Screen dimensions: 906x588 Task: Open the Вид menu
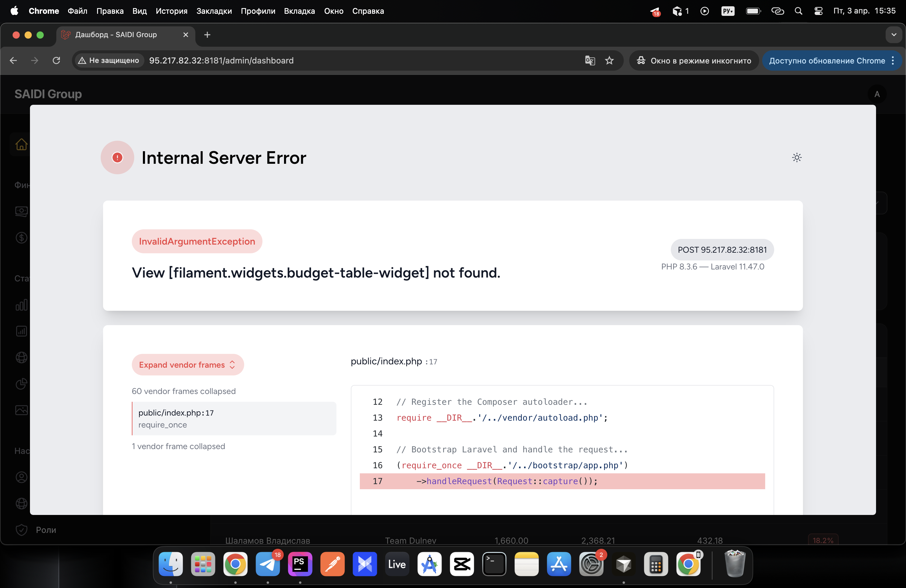(x=140, y=11)
